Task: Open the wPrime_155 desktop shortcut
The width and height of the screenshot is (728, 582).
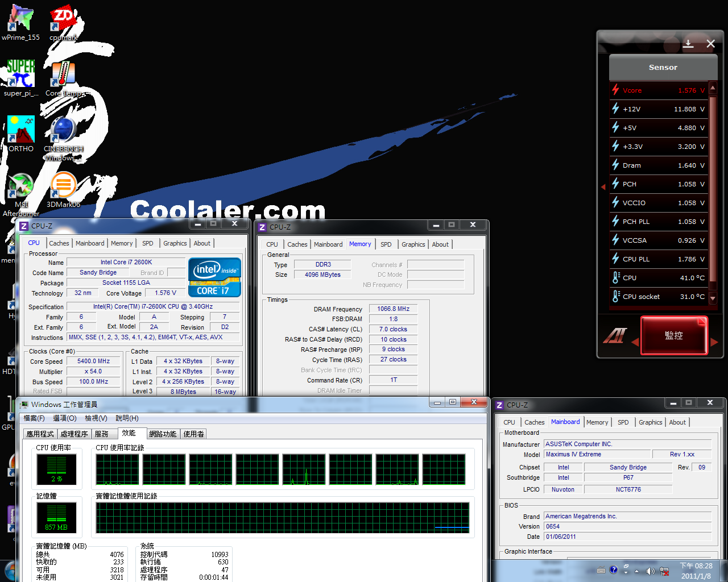Action: click(20, 23)
